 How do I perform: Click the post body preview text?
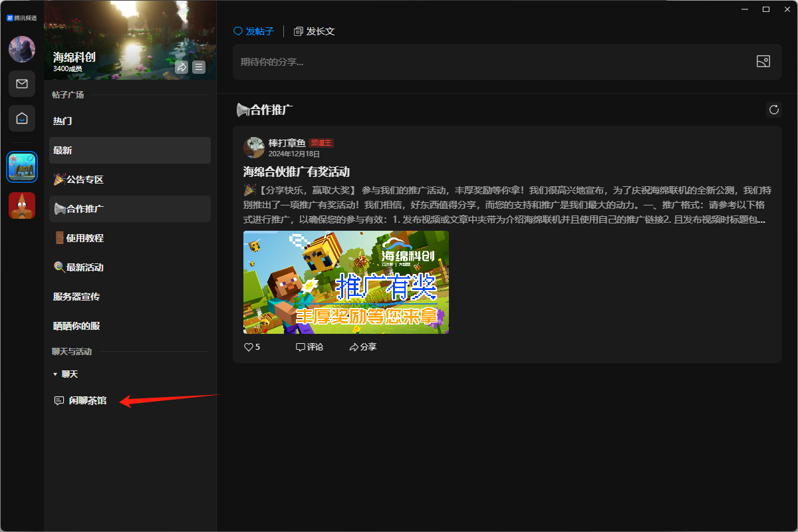pyautogui.click(x=507, y=204)
